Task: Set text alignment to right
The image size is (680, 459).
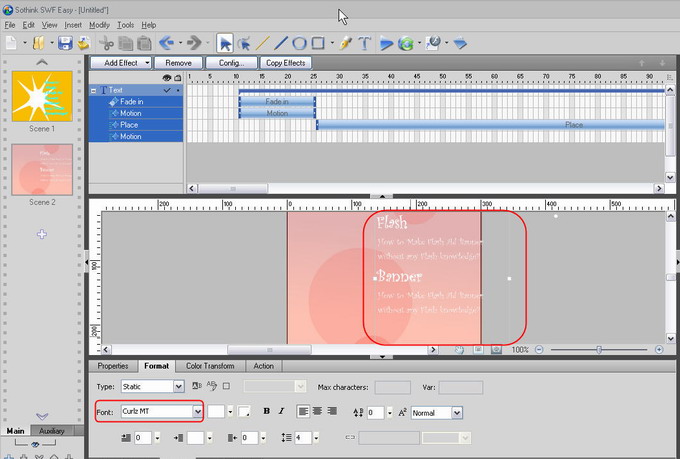Action: [x=332, y=411]
